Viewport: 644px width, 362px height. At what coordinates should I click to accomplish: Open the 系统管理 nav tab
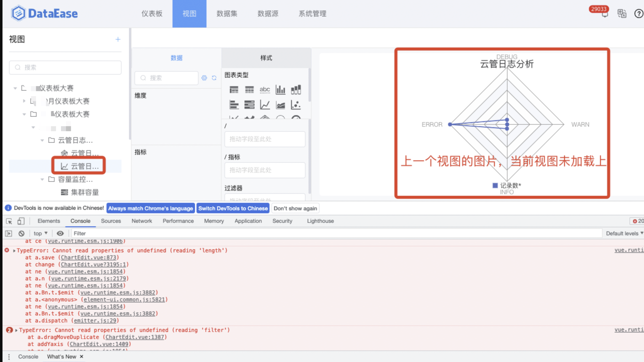tap(312, 14)
